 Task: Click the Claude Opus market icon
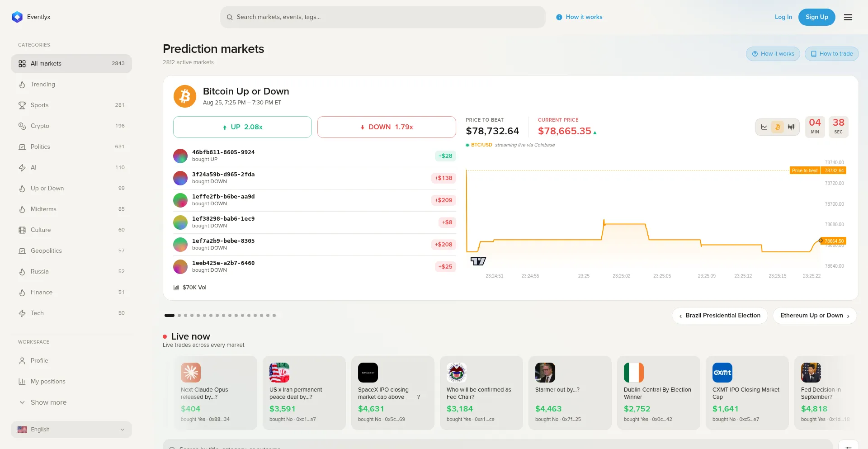[191, 373]
